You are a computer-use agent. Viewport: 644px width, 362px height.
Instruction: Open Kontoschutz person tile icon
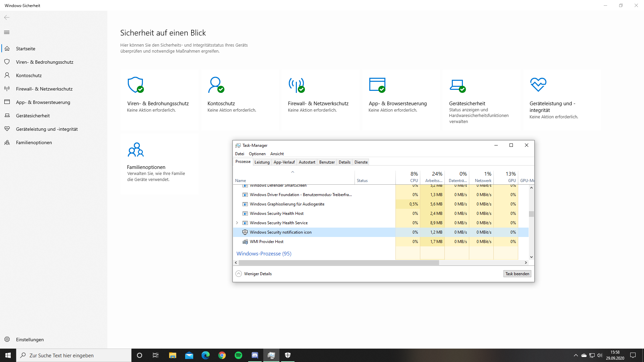click(x=216, y=85)
